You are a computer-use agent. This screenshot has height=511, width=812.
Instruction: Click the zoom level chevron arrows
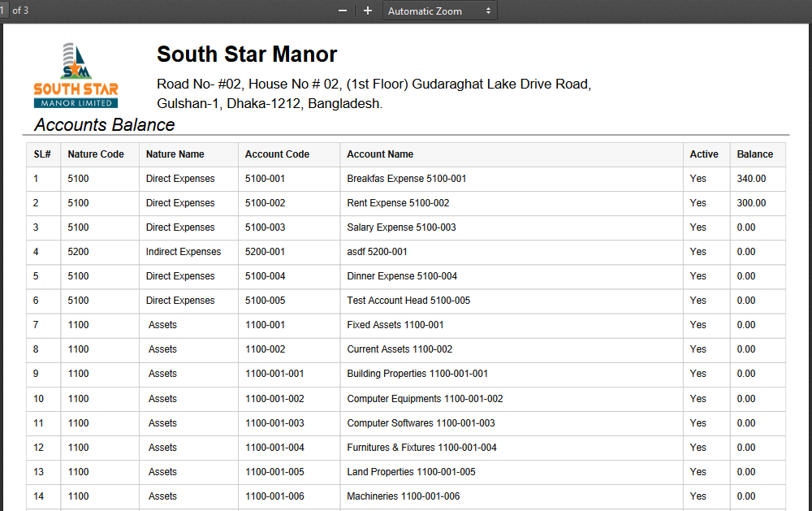click(486, 11)
